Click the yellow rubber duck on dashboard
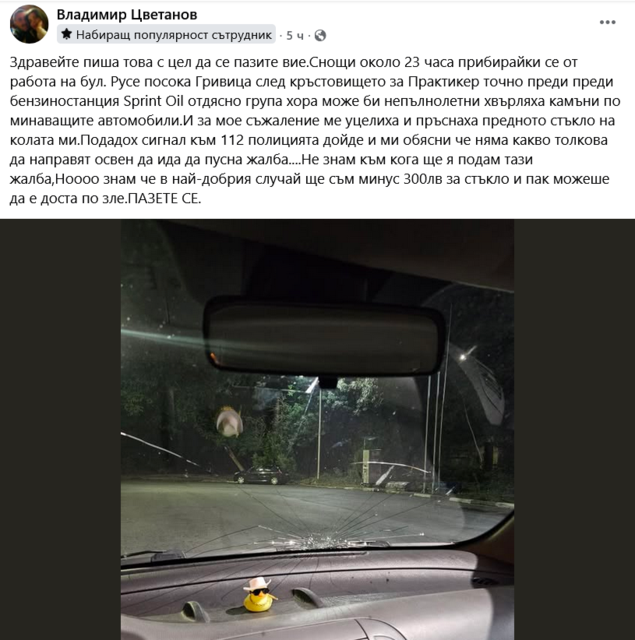 point(258,595)
